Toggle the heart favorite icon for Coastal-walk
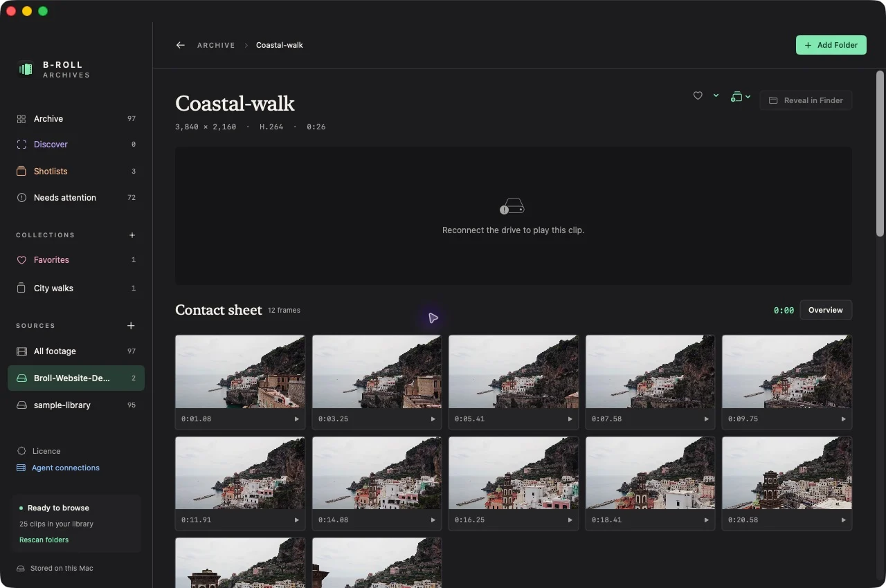The width and height of the screenshot is (886, 588). 698,96
